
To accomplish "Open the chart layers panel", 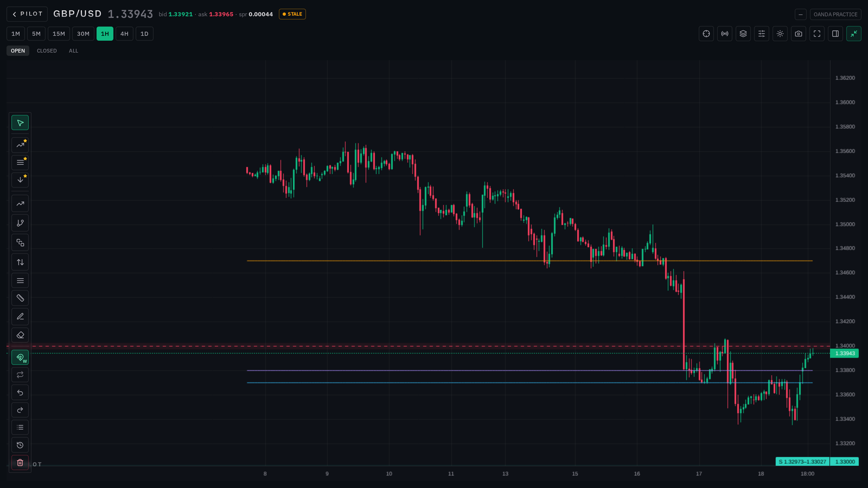I will point(743,34).
